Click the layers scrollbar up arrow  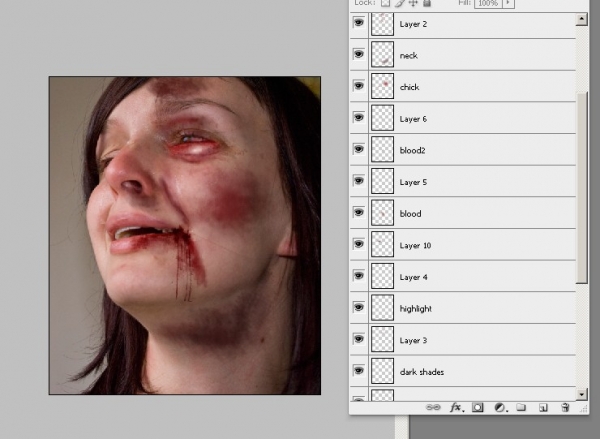click(x=582, y=19)
